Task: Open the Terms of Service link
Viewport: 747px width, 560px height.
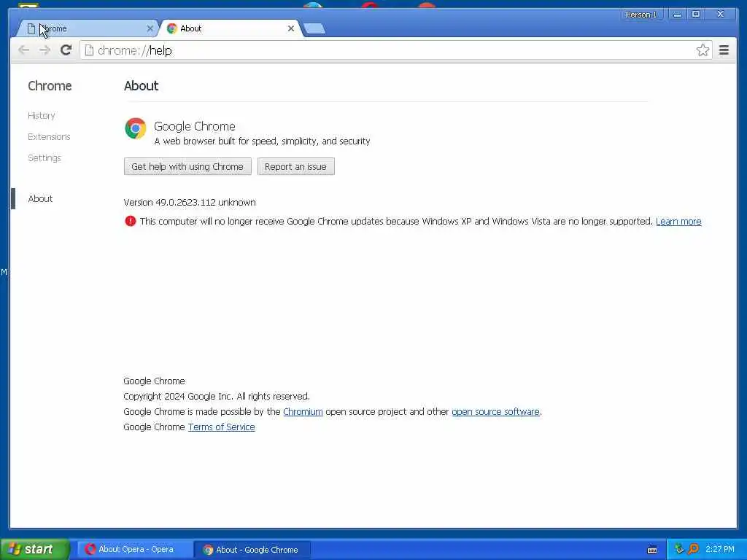Action: click(x=222, y=427)
